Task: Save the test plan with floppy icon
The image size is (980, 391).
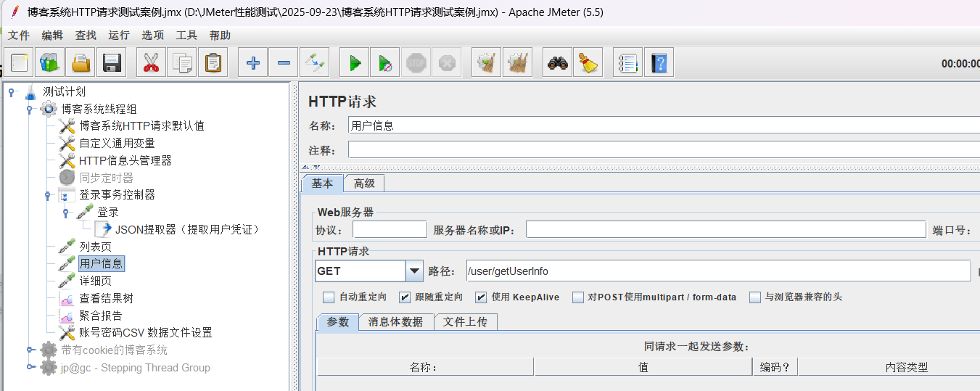Action: [111, 63]
